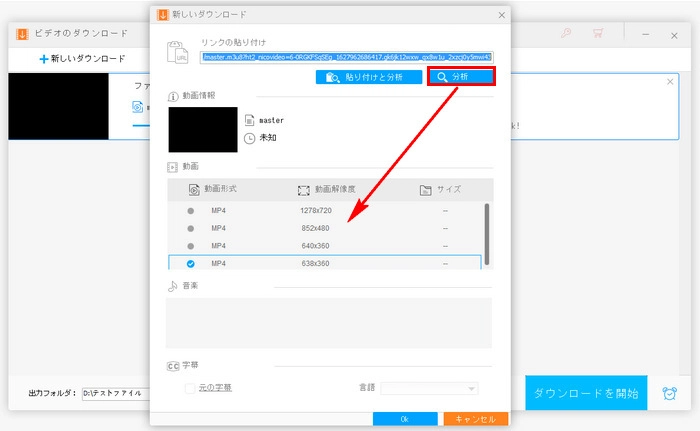Screen dimensions: 700x431
Task: Click the URL link icon beside paste field
Action: pos(177,52)
